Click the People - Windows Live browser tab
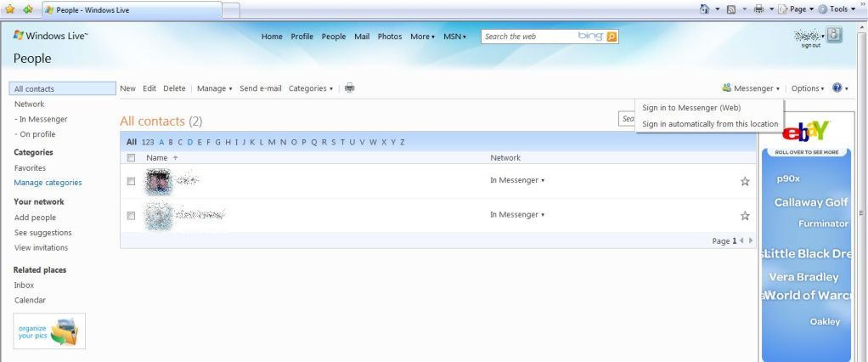868x362 pixels. click(132, 10)
